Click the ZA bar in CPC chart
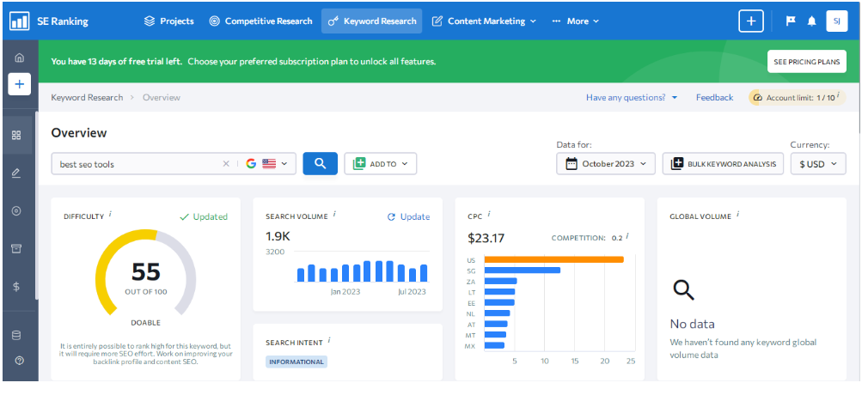This screenshot has width=868, height=395. 500,281
